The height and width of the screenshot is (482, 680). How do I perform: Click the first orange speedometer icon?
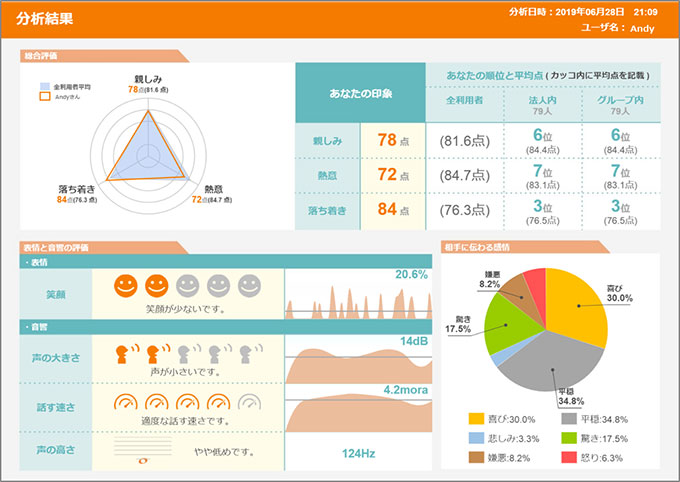click(125, 404)
